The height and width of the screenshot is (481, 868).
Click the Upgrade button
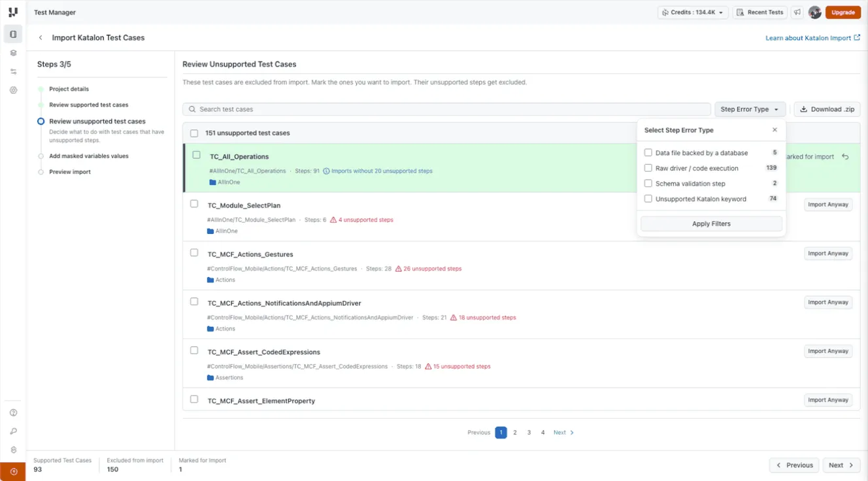click(843, 12)
